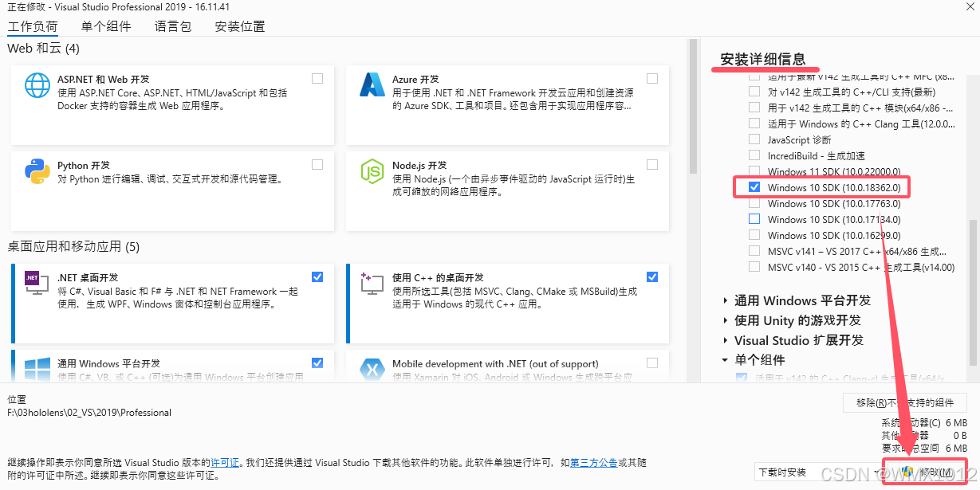Check the Windows 11 SDK (10.0.22000.0) box

pos(754,171)
